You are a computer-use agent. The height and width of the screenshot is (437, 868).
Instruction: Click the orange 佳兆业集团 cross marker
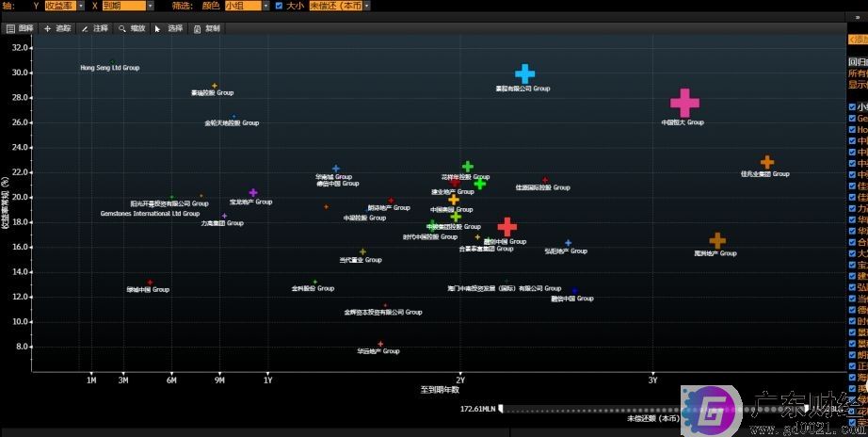tap(766, 162)
